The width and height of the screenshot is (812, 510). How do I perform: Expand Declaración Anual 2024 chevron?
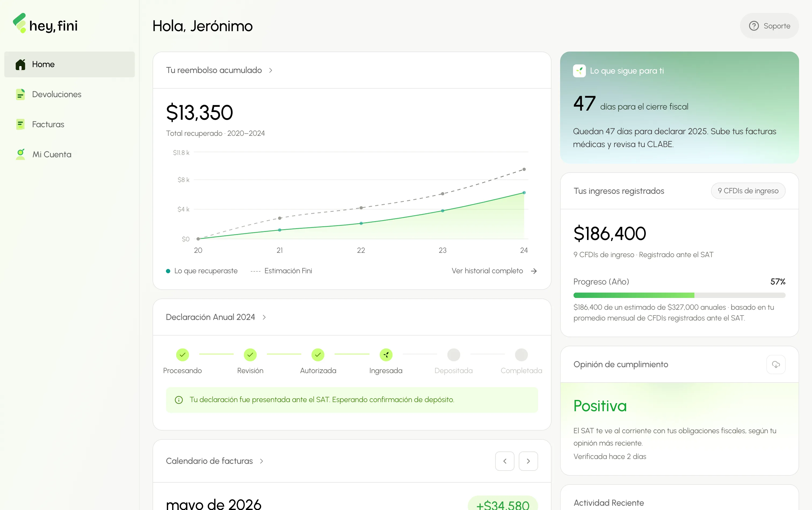click(264, 317)
